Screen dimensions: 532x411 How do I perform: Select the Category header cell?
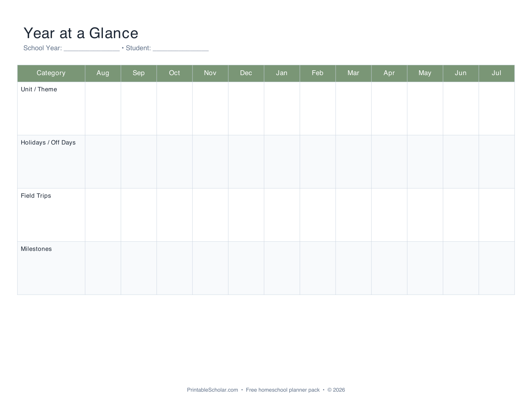51,73
